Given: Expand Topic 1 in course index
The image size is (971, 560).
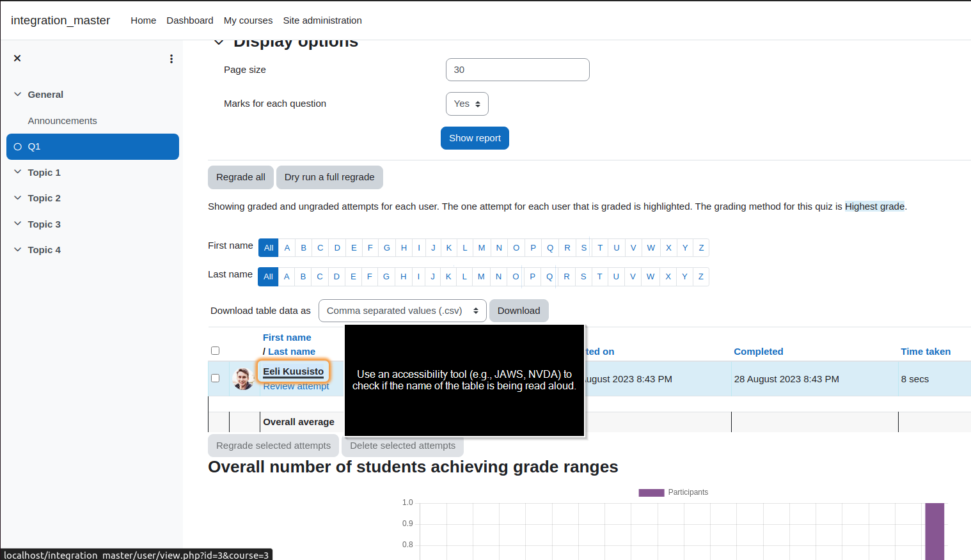Looking at the screenshot, I should (x=17, y=172).
